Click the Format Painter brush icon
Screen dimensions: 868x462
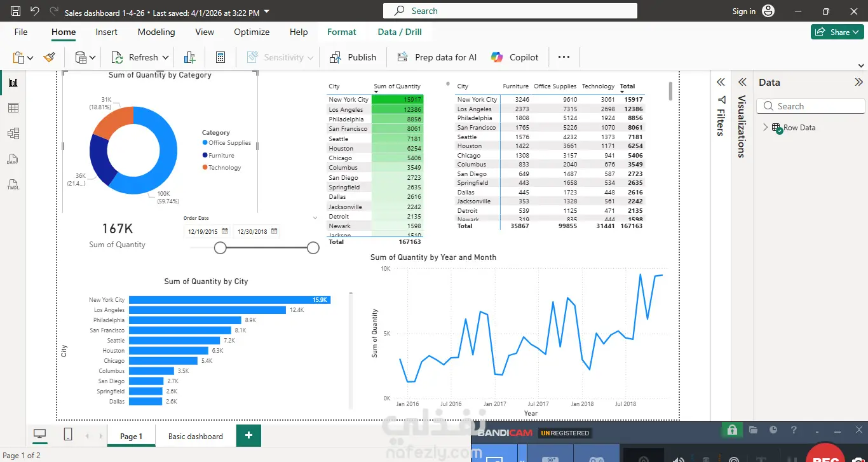[x=50, y=57]
